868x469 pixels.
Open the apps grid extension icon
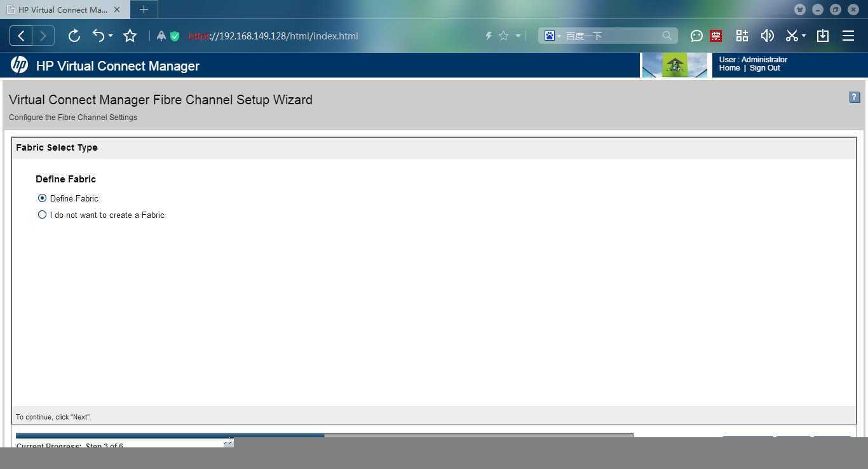pos(742,36)
